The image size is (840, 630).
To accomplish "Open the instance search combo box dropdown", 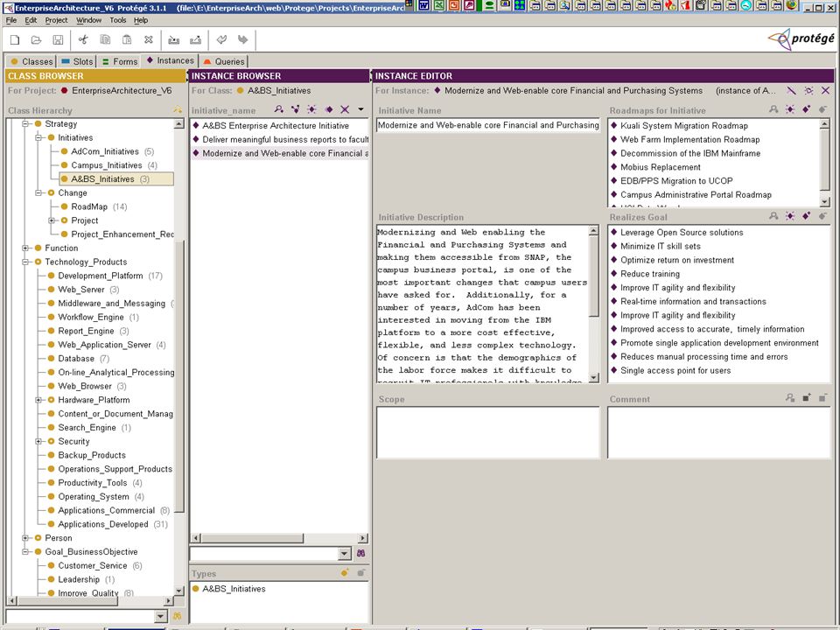I will 345,553.
